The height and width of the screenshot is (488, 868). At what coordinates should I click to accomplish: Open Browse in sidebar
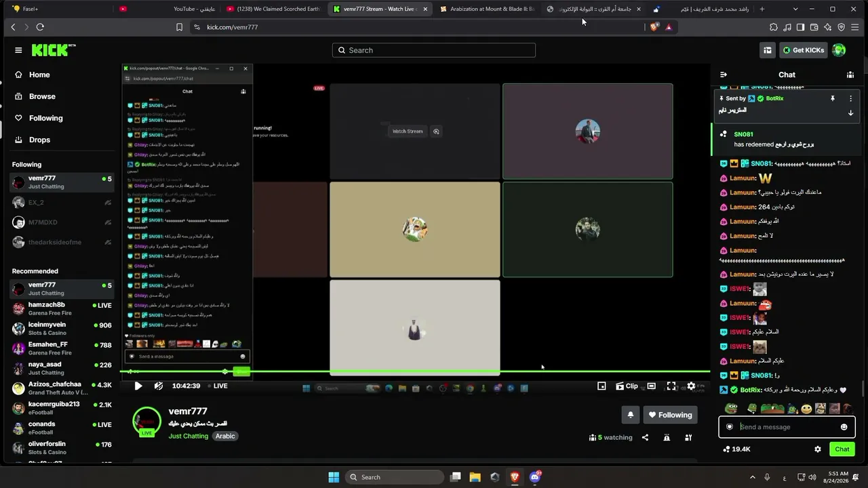tap(42, 96)
